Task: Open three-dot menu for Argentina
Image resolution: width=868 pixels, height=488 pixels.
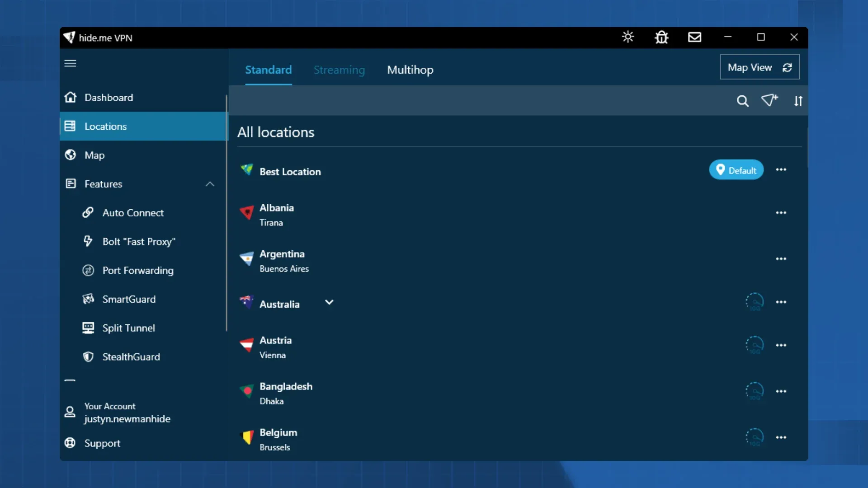Action: coord(781,259)
